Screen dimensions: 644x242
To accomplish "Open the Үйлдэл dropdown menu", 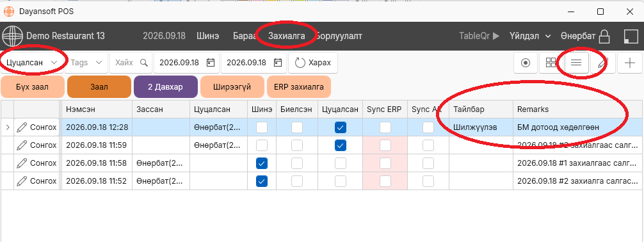I will click(x=530, y=36).
